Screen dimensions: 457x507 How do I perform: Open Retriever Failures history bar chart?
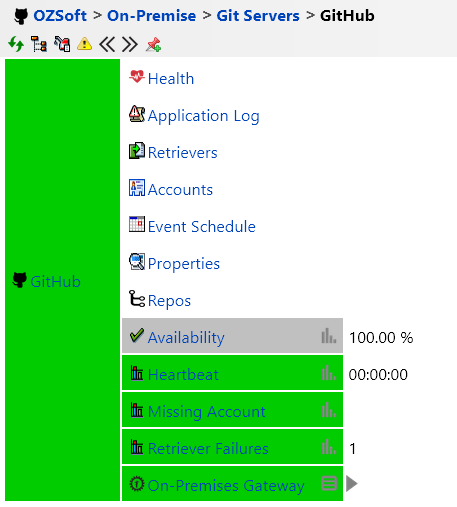[329, 447]
